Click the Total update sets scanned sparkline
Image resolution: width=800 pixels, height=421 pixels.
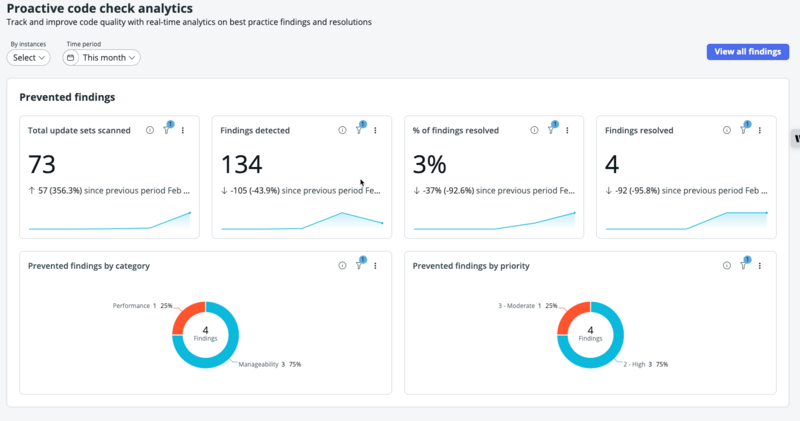(x=110, y=221)
